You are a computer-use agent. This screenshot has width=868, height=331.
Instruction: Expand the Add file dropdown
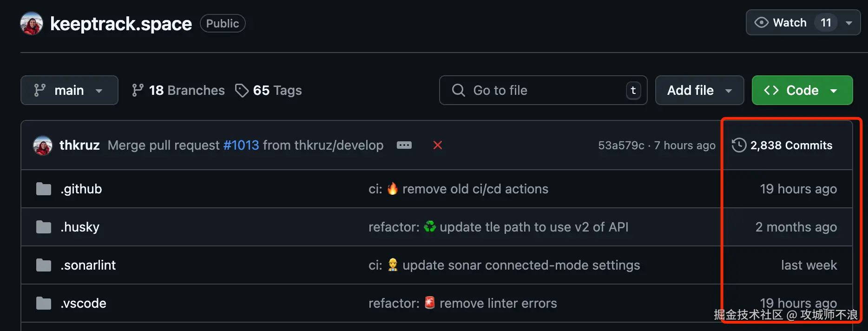point(699,90)
